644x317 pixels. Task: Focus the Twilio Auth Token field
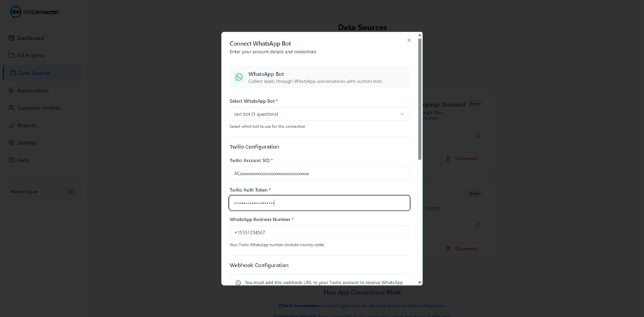(x=319, y=203)
